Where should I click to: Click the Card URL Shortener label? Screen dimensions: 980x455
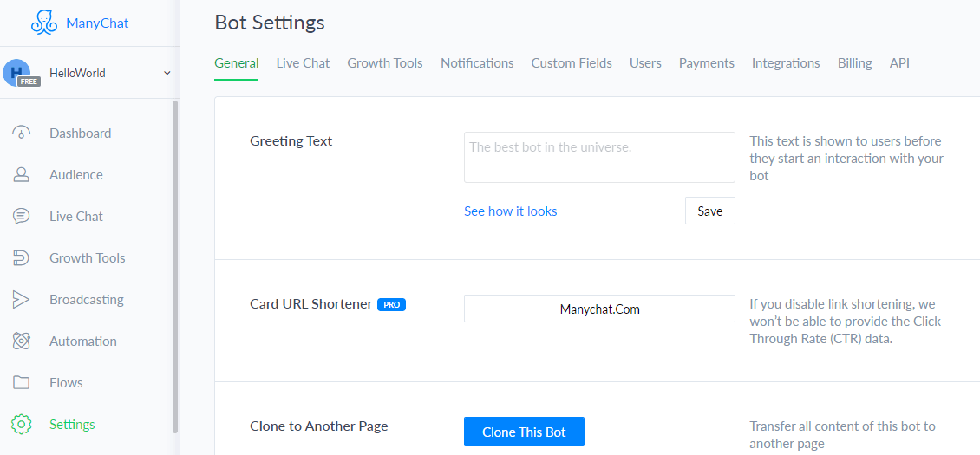[311, 304]
